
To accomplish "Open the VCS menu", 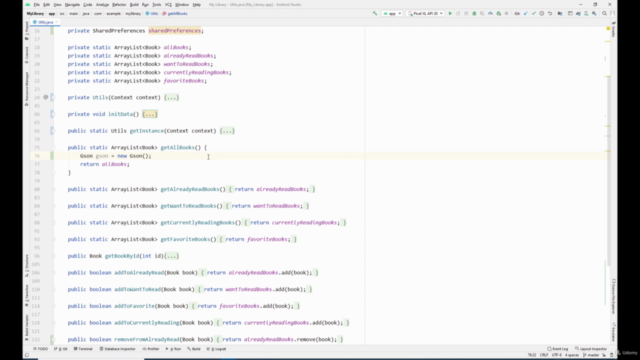I will [168, 4].
